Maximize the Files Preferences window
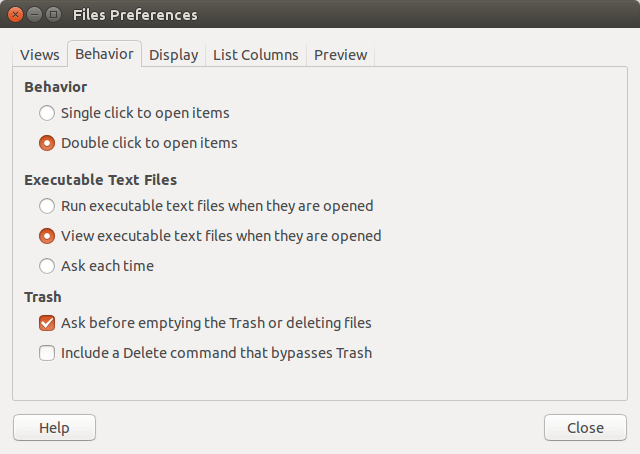 52,15
